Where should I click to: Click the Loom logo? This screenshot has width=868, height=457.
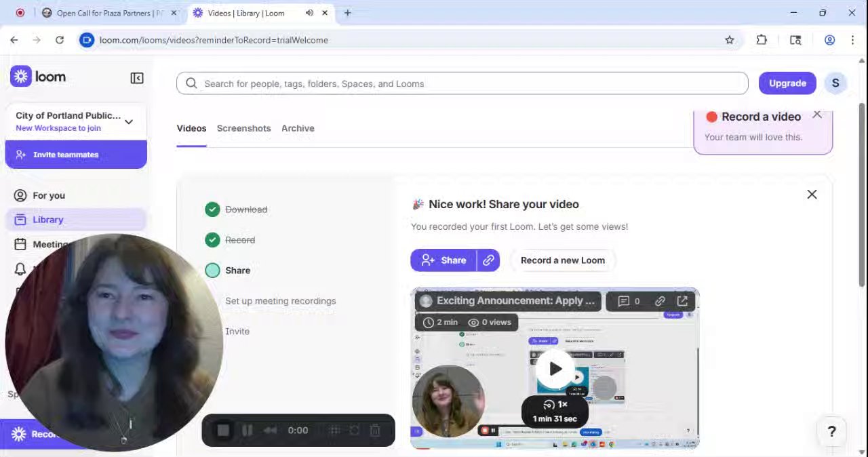[39, 77]
